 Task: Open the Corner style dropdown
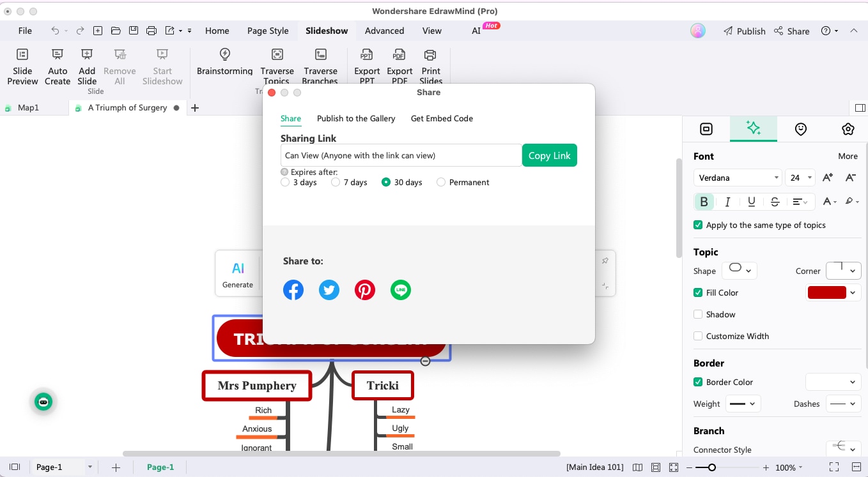(x=844, y=271)
